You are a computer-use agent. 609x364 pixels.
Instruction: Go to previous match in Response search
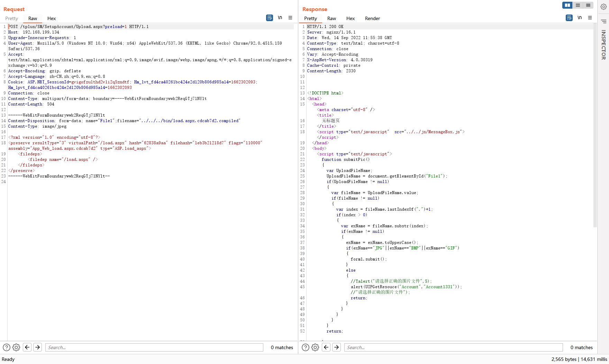pyautogui.click(x=326, y=347)
